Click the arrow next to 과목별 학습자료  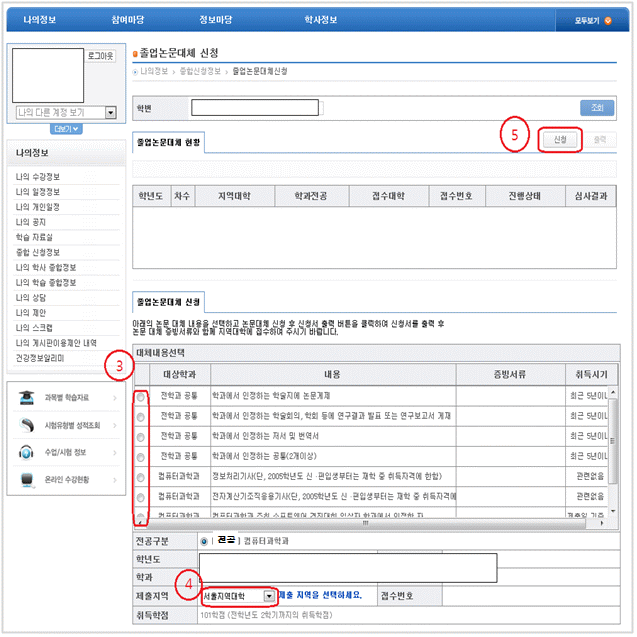click(x=113, y=397)
